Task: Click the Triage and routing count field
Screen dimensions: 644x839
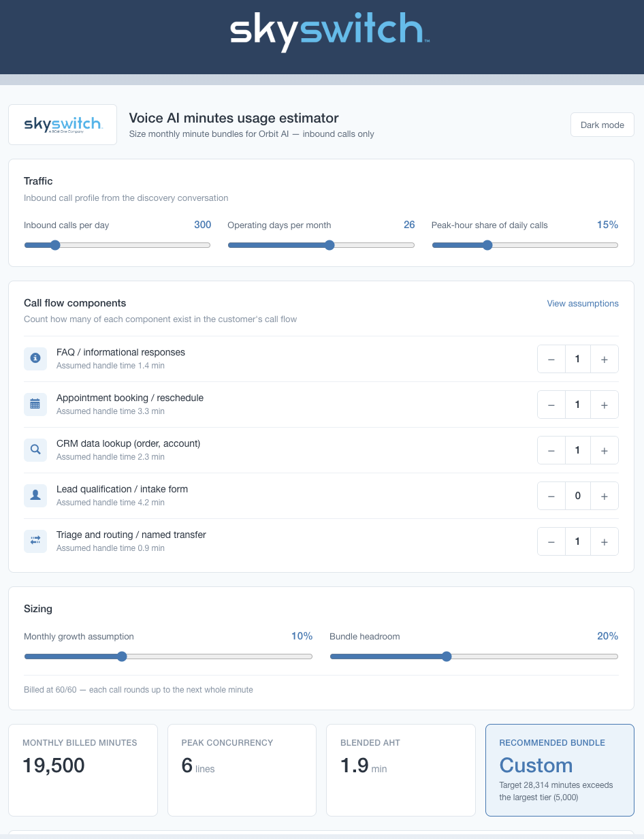Action: [578, 541]
